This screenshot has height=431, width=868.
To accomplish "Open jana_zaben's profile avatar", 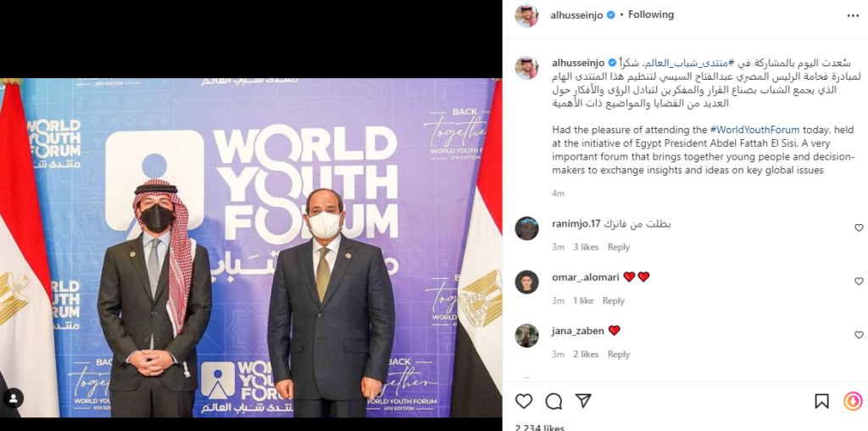I will tap(526, 336).
